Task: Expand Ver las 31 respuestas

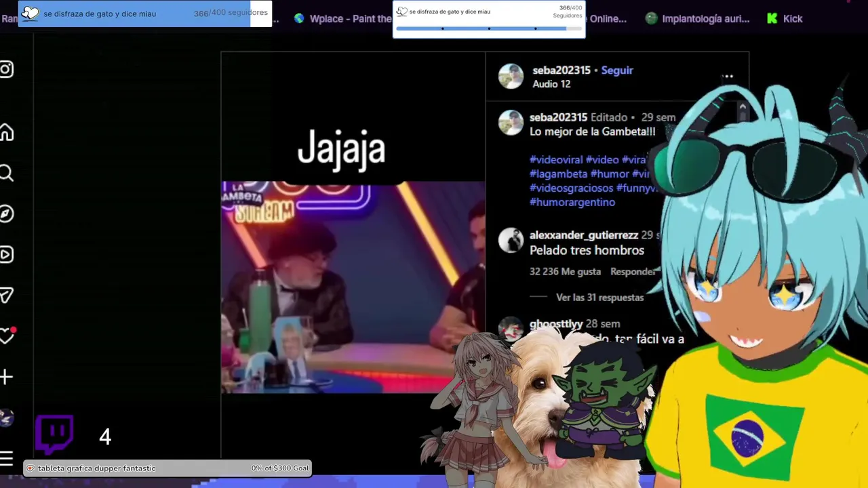Action: tap(600, 298)
